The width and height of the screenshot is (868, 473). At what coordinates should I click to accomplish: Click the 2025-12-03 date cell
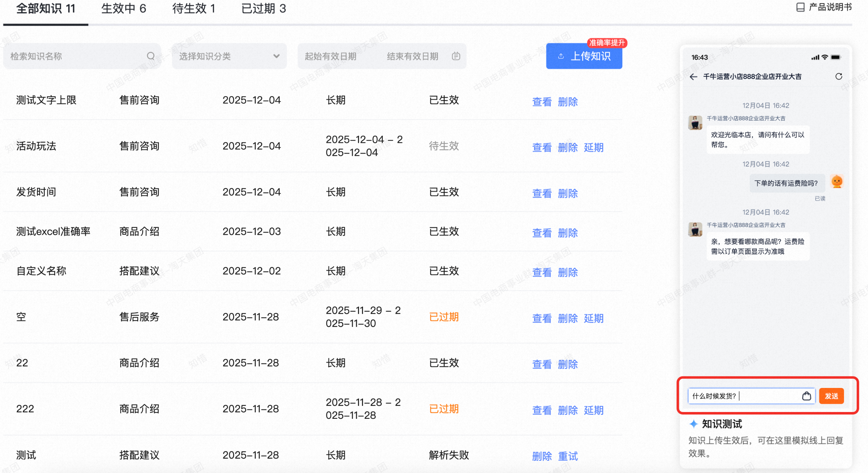[251, 231]
